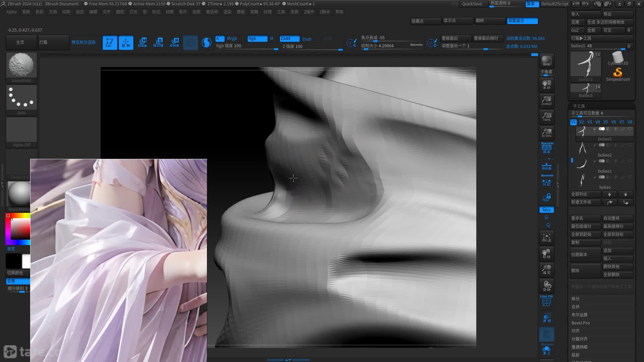Screen dimensions: 644x362
Task: Activate the Draw (绘制) mode button
Action: pyautogui.click(x=126, y=43)
